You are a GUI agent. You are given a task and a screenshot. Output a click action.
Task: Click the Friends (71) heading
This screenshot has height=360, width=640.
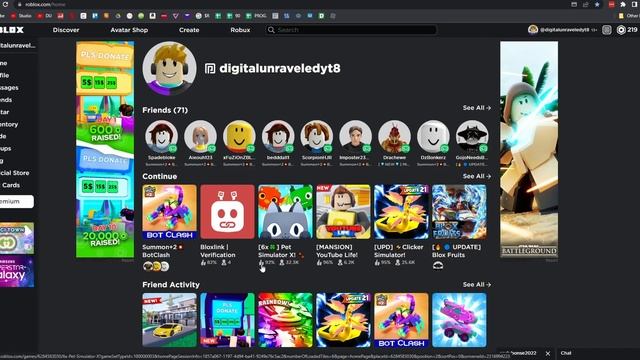165,110
